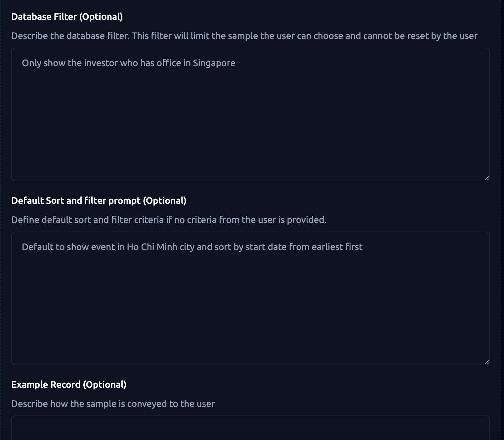Click "Ho Chi Minh city" in the sort field
504x440 pixels.
point(160,247)
